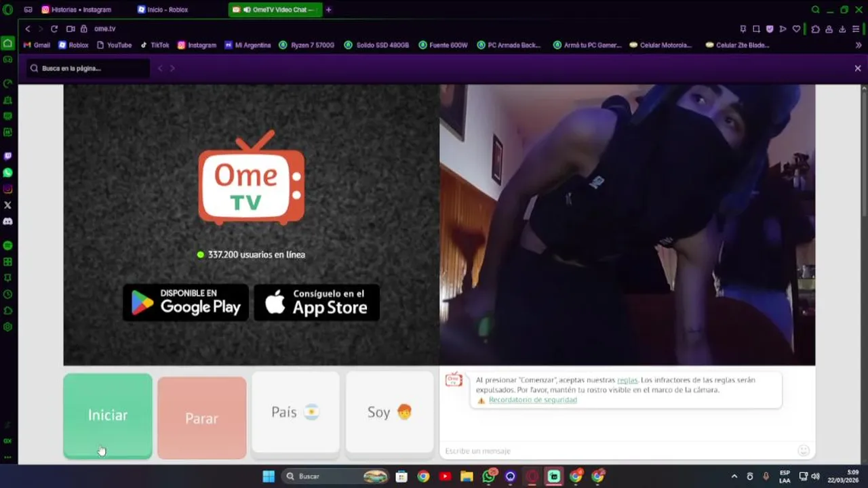Reload the ome.tv page
This screenshot has width=868, height=488.
coord(54,28)
